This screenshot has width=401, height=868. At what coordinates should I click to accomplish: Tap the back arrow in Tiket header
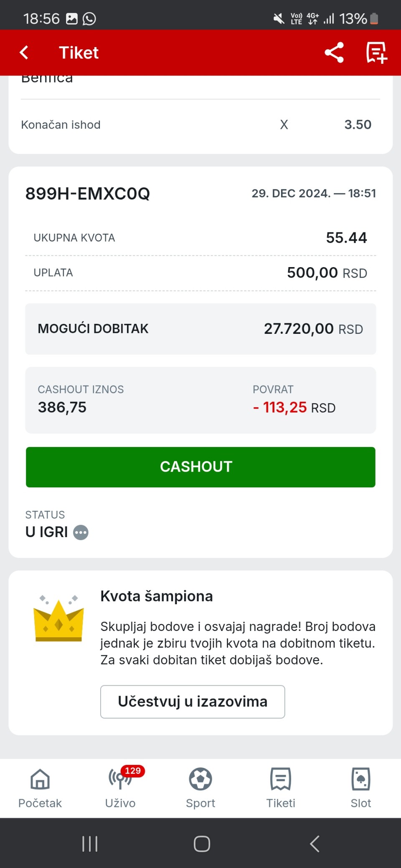click(24, 53)
